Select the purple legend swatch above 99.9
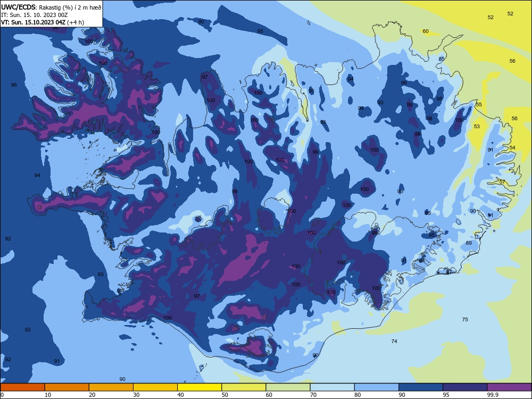The image size is (532, 399). (509, 387)
